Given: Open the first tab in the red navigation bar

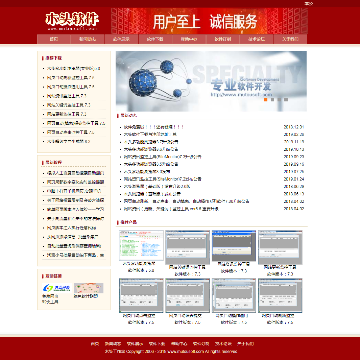Looking at the screenshot, I should (x=54, y=39).
